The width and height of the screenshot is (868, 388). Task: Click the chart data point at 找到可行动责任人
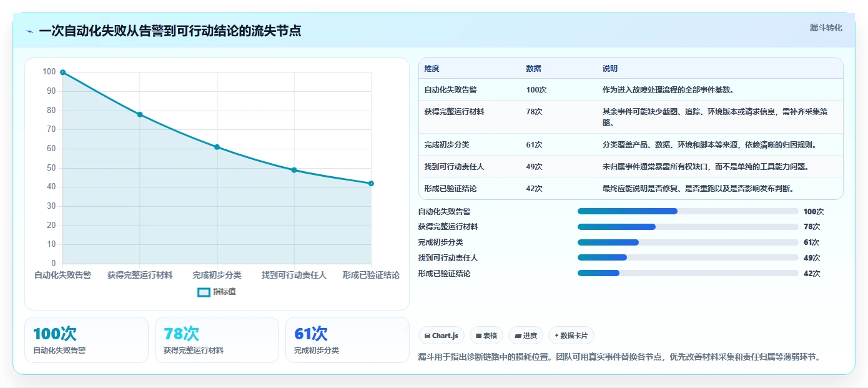click(294, 170)
